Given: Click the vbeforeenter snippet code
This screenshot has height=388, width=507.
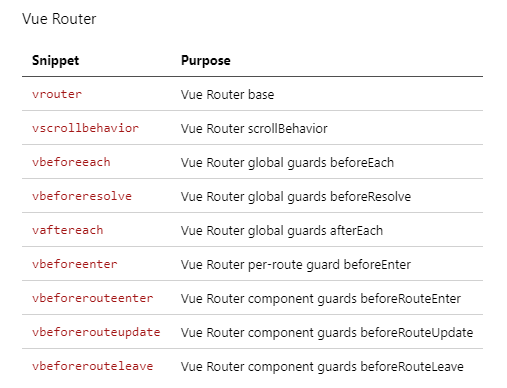Looking at the screenshot, I should pos(75,264).
